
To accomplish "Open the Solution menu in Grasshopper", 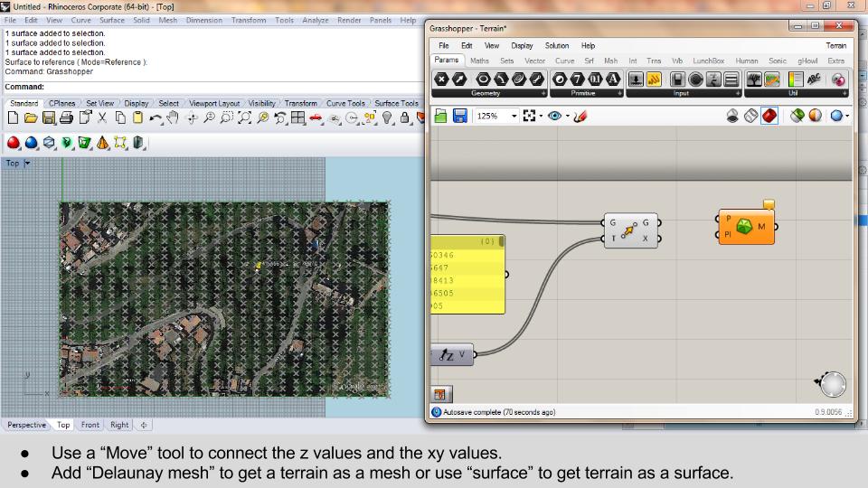I will coord(556,46).
